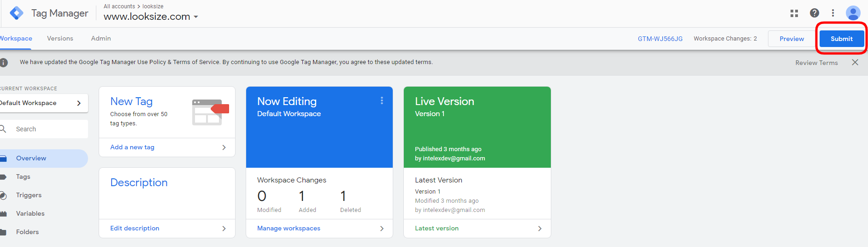Switch to the Workspace tab
The image size is (868, 247).
pyautogui.click(x=16, y=39)
